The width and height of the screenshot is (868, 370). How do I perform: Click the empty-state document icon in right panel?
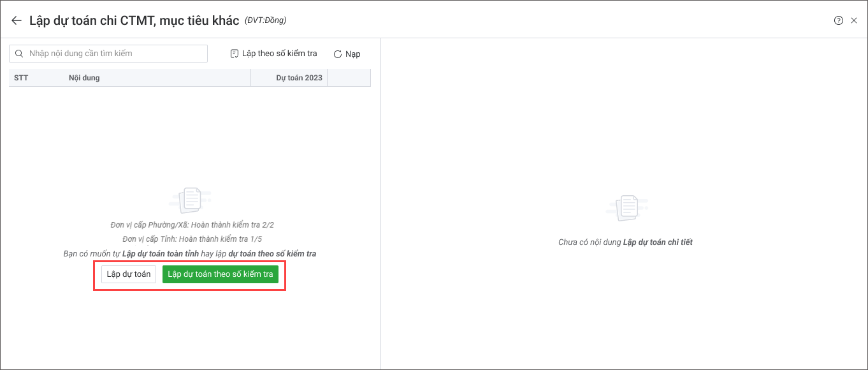(626, 207)
